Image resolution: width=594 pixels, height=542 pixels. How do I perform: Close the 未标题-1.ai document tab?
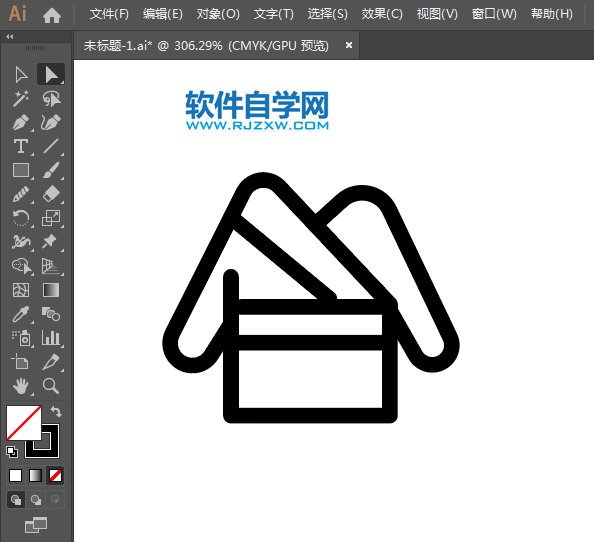(x=349, y=45)
